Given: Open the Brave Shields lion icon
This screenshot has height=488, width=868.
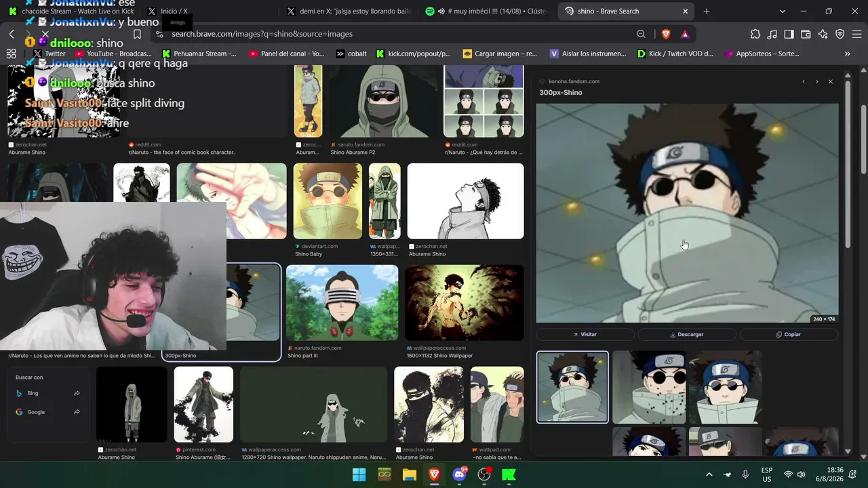Looking at the screenshot, I should click(666, 34).
